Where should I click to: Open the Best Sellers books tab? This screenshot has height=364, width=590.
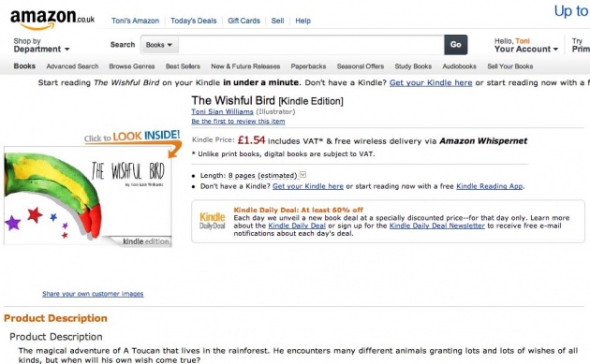tap(183, 66)
